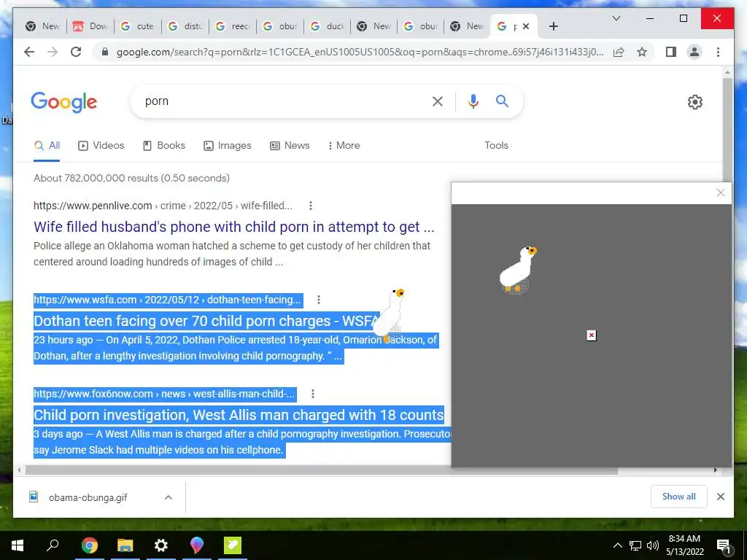Open Google quick settings gear
Viewport: 747px width, 560px height.
coord(694,102)
